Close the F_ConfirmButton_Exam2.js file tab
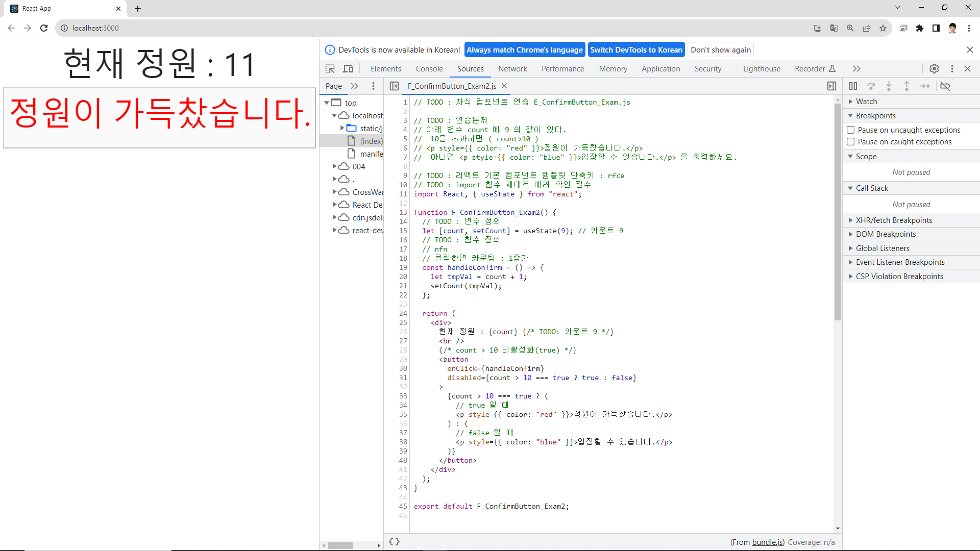 (504, 86)
